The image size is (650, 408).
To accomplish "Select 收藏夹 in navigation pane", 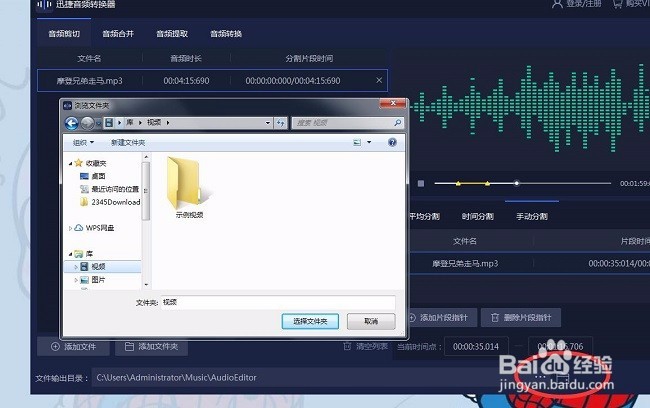I will [96, 163].
